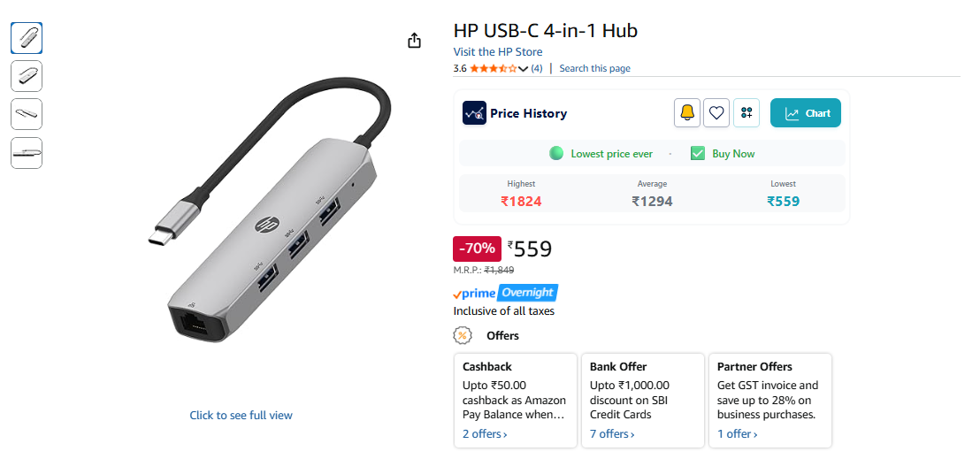The image size is (980, 459).
Task: Expand the 7 offers Bank Offer link
Action: (612, 434)
